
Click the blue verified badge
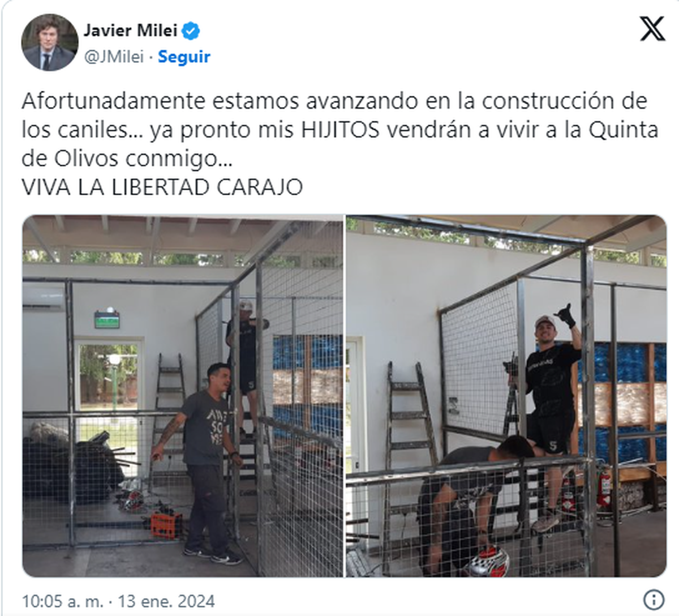pyautogui.click(x=191, y=31)
